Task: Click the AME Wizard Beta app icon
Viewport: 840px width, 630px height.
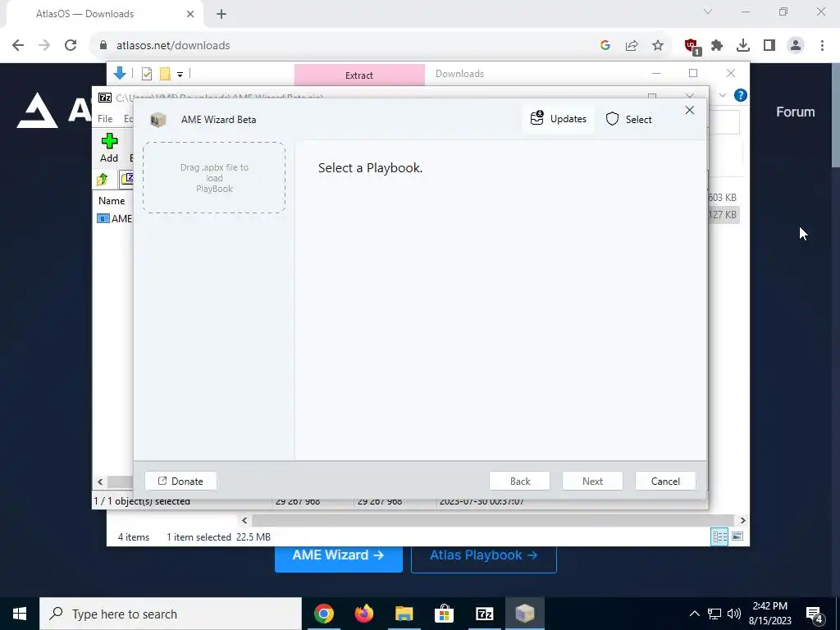Action: [158, 120]
